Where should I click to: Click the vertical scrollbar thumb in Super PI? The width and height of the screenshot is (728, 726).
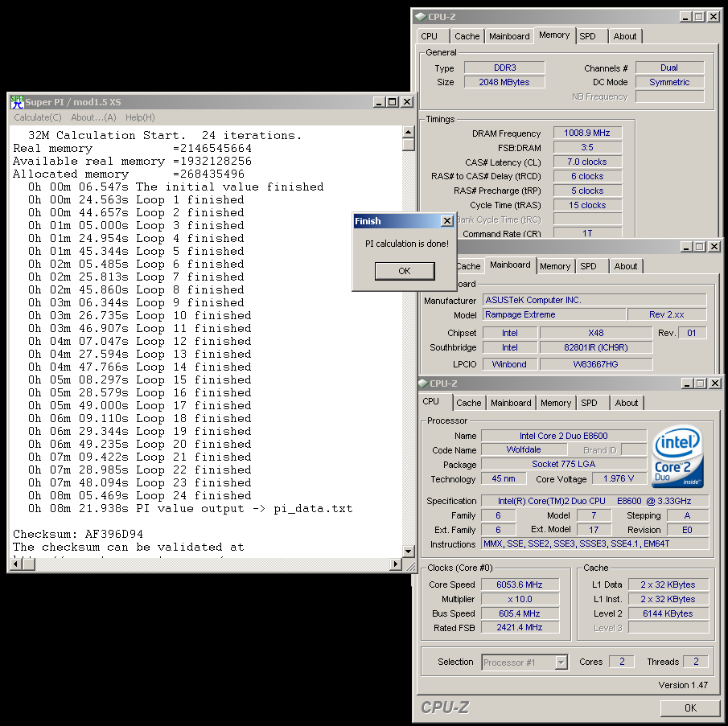pos(409,145)
